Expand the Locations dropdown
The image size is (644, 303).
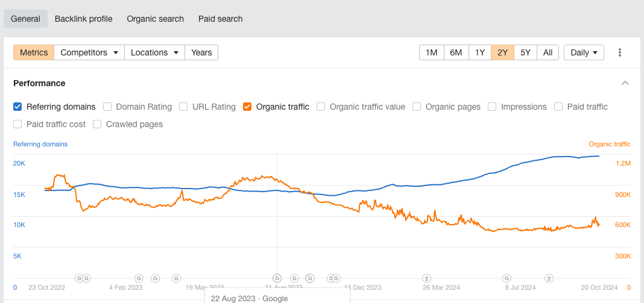pos(154,52)
